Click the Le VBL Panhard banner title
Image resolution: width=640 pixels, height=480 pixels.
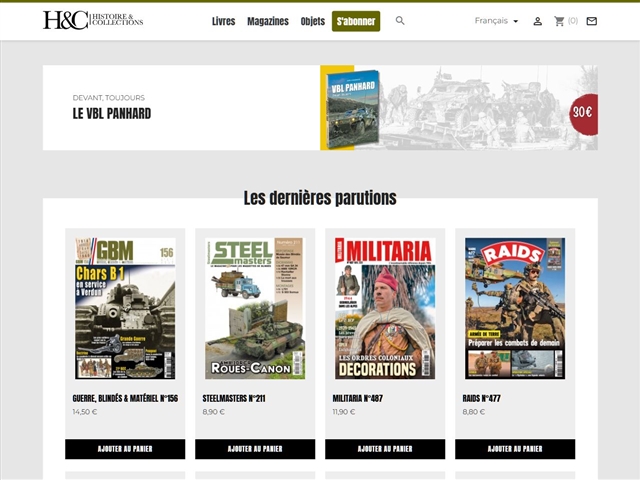112,113
